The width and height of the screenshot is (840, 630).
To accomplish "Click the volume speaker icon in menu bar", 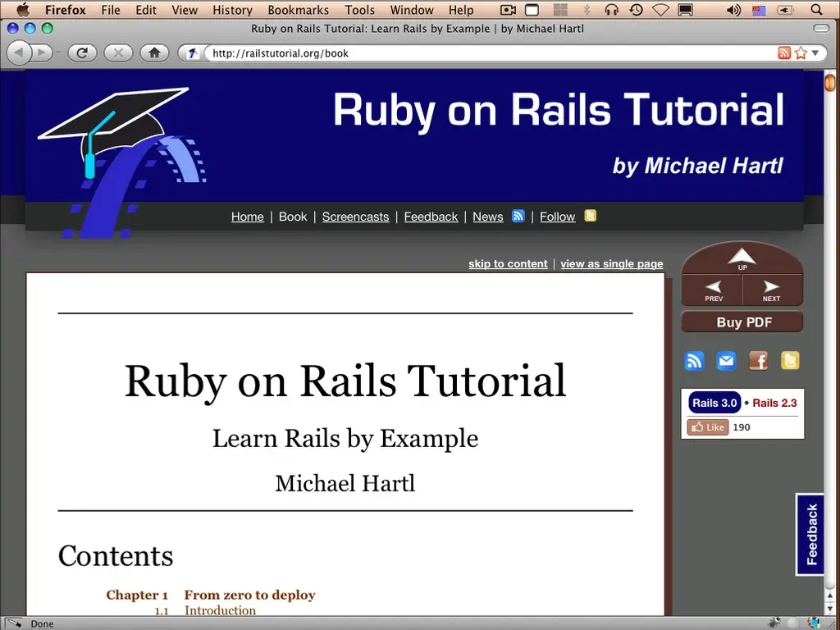I will click(x=733, y=10).
